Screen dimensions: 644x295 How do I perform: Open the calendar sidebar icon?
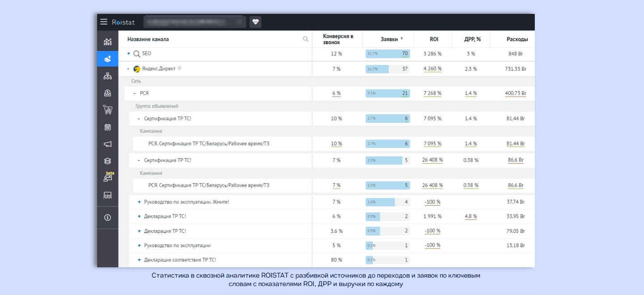(x=107, y=127)
